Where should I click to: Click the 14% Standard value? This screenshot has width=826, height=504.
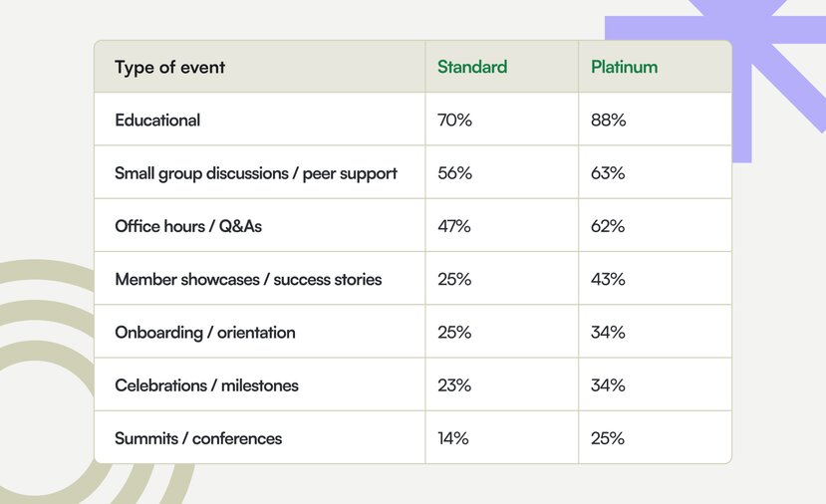click(453, 438)
